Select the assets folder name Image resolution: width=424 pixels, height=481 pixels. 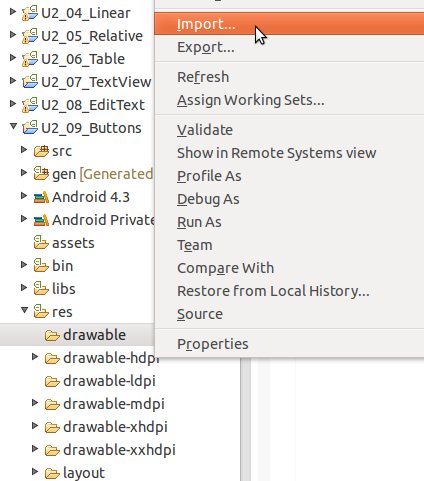coord(73,243)
